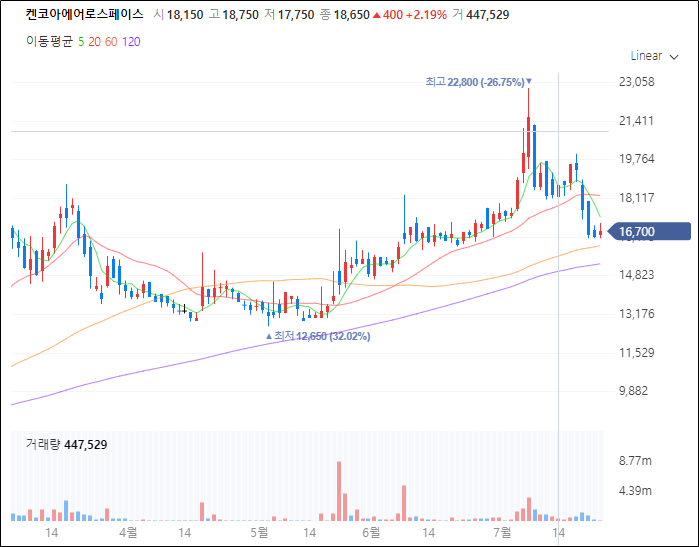The width and height of the screenshot is (699, 547).
Task: Click the 최고 22,800 high marker
Action: 478,82
